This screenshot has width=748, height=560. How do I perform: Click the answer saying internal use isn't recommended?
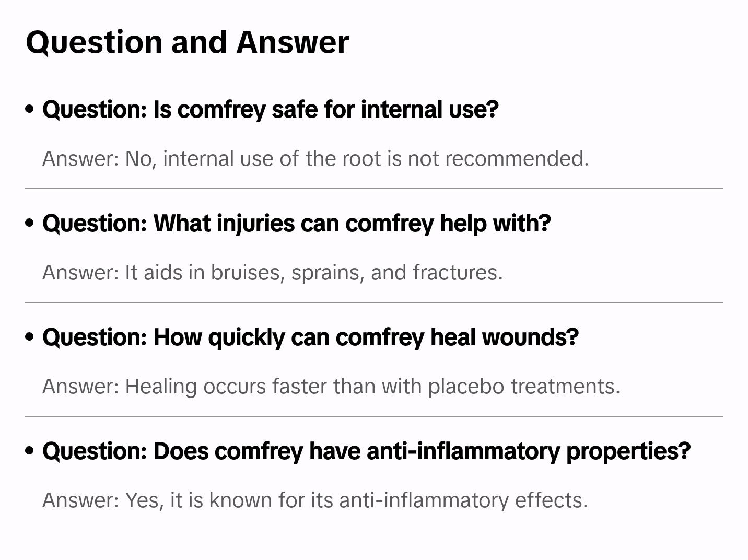pos(315,159)
